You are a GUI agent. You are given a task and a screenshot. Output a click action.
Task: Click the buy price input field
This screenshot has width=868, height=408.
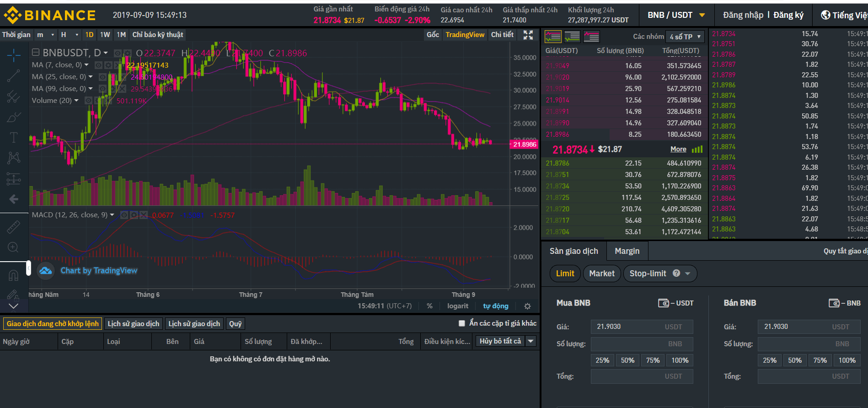point(642,327)
